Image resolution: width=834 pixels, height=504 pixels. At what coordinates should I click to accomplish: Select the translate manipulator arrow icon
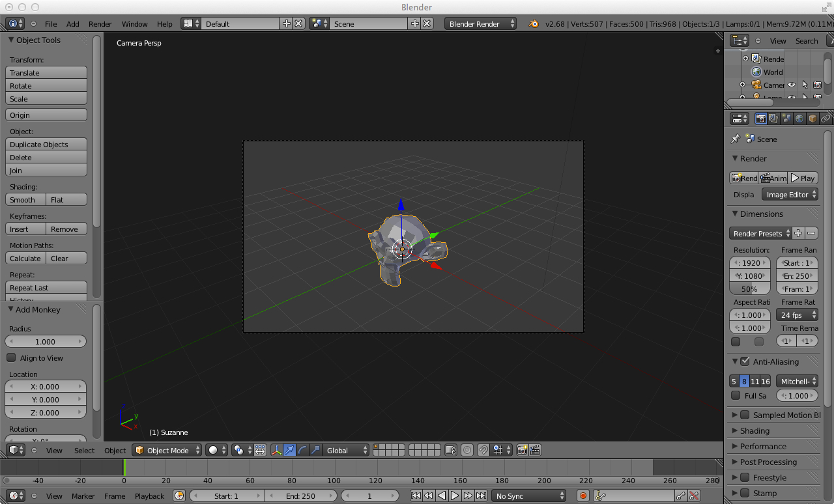coord(289,450)
